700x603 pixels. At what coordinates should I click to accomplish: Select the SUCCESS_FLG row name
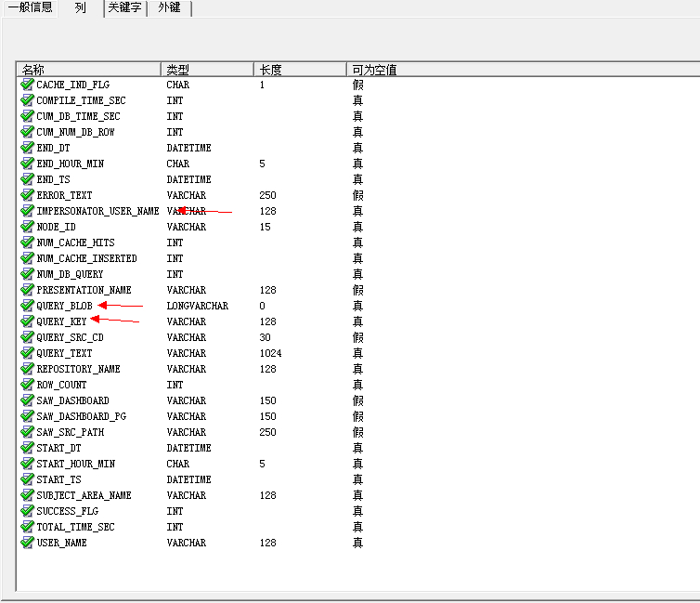click(68, 511)
